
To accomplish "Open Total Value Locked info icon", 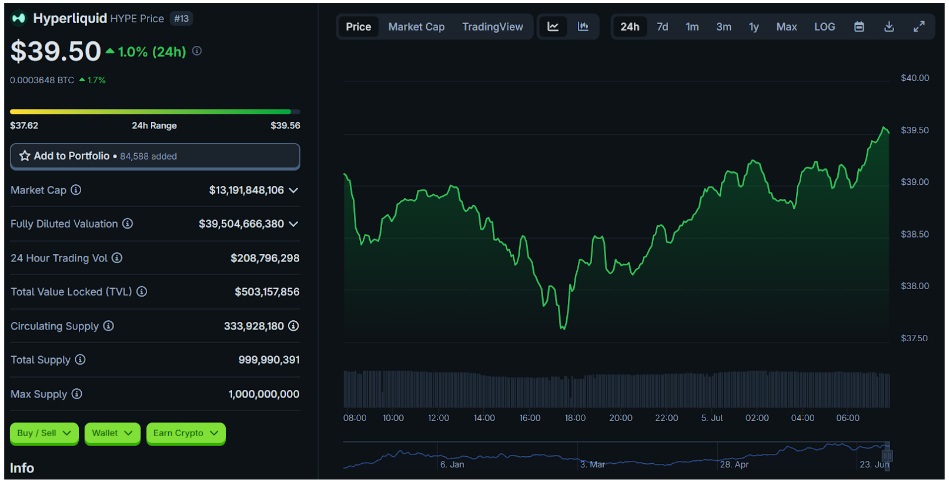I will click(142, 292).
